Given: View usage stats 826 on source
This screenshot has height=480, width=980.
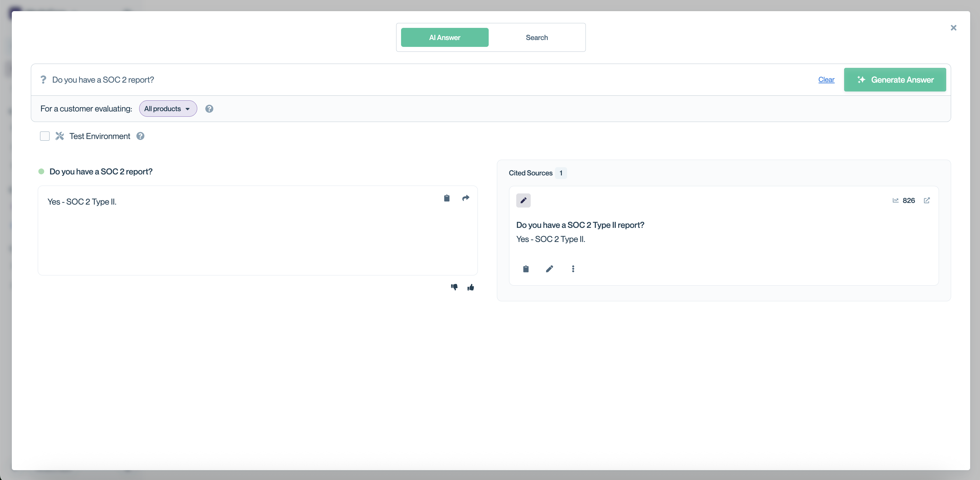Looking at the screenshot, I should pos(904,200).
